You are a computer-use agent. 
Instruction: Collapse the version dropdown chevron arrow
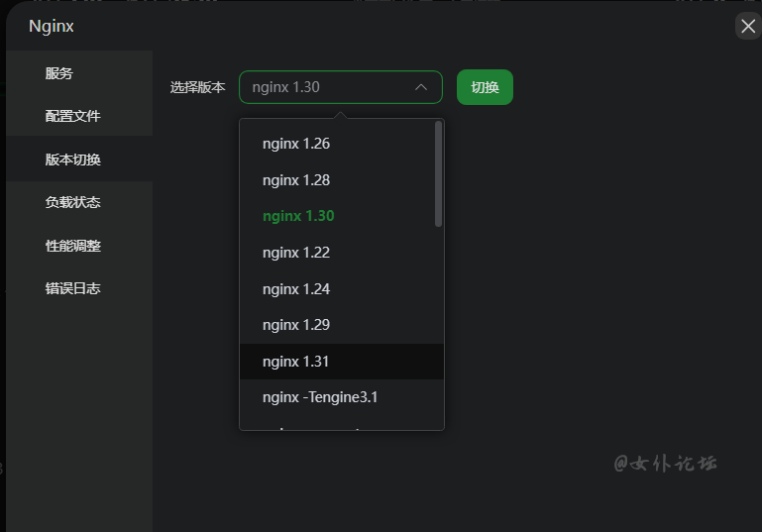(421, 87)
